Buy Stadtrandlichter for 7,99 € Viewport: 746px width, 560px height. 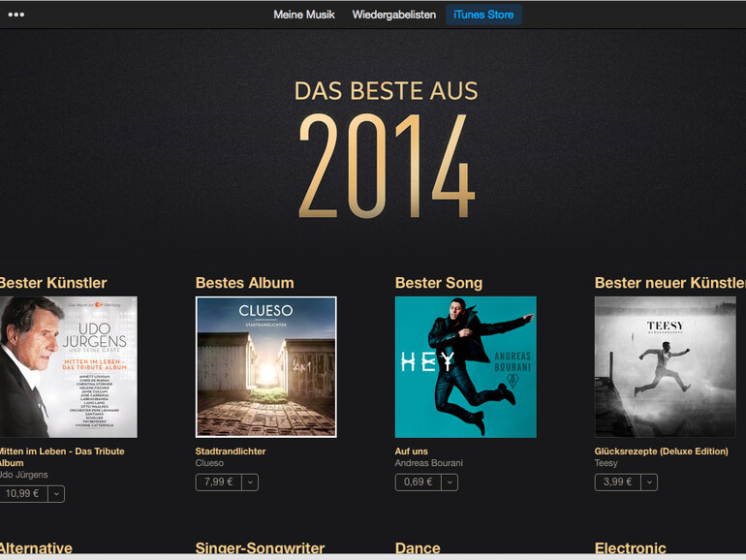click(x=218, y=482)
